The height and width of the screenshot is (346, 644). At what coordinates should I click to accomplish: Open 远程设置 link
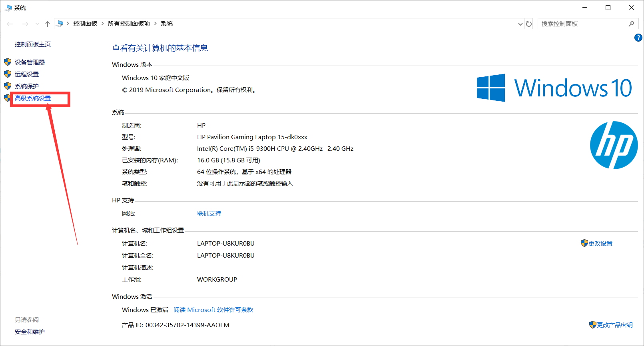[x=27, y=74]
